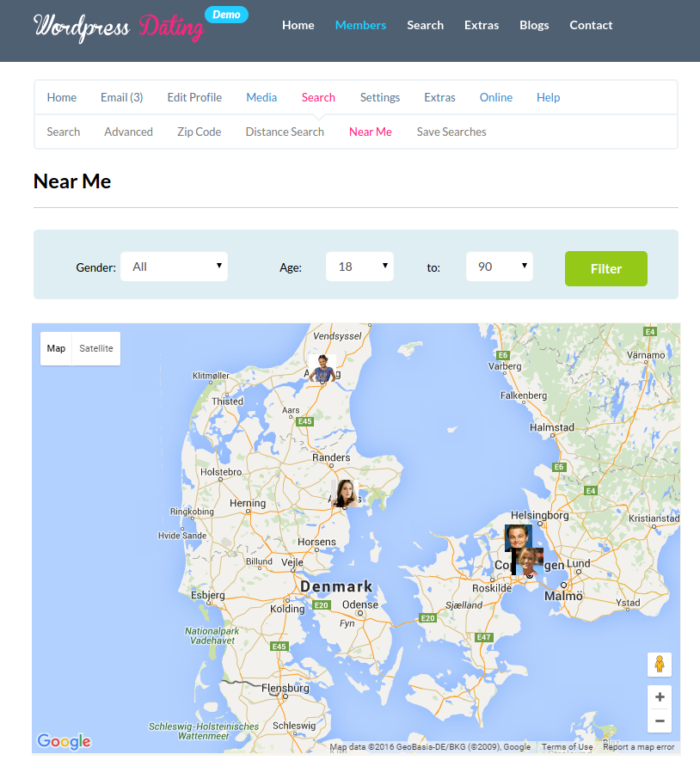Viewport: 700px width, 779px height.
Task: Click the blonde woman's photo marker at Copenhagen
Action: click(528, 561)
